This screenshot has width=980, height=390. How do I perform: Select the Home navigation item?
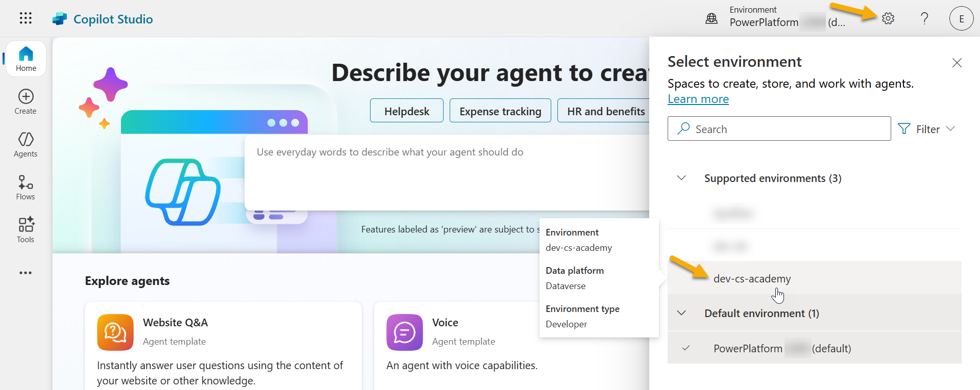click(x=26, y=59)
